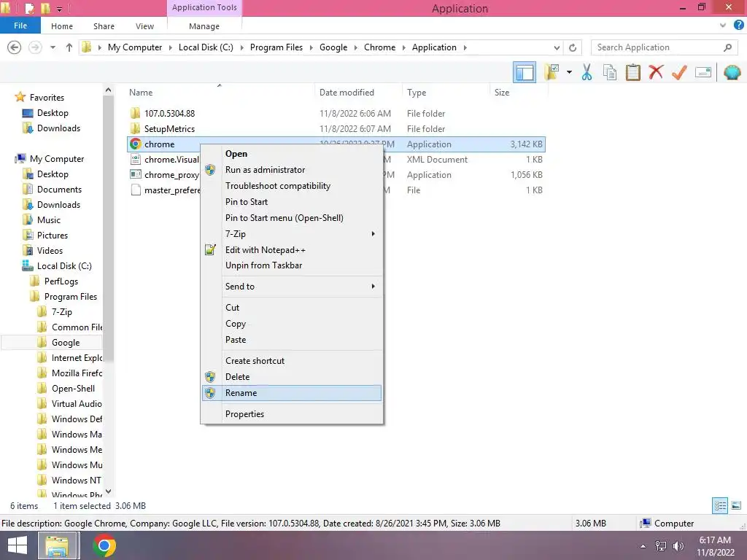Expand the dropdown arrow after Google in path
Viewport: 747px width, 560px height.
click(355, 47)
